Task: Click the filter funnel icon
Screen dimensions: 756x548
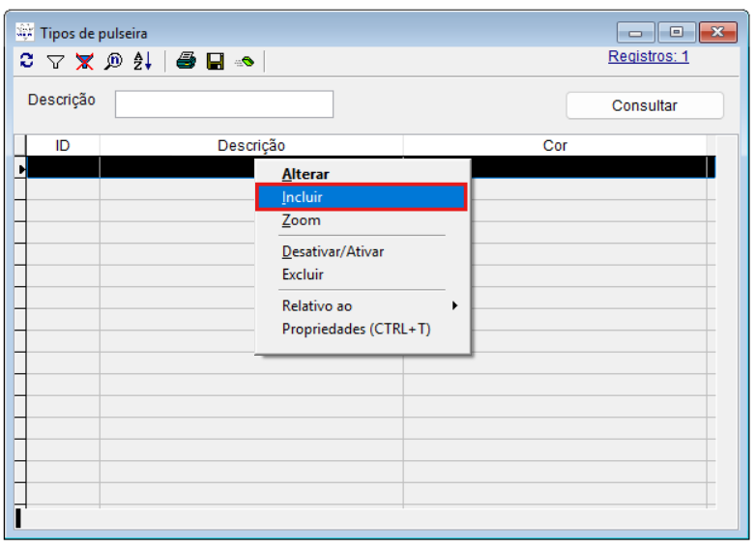Action: pyautogui.click(x=55, y=61)
